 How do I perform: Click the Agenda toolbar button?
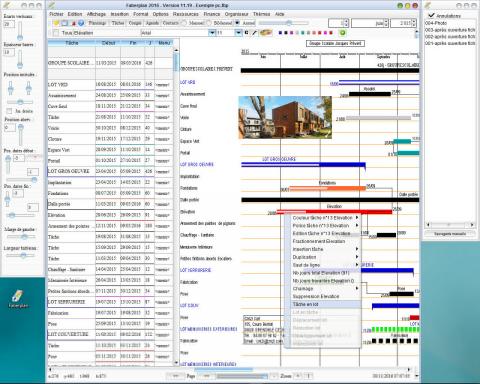[x=152, y=23]
